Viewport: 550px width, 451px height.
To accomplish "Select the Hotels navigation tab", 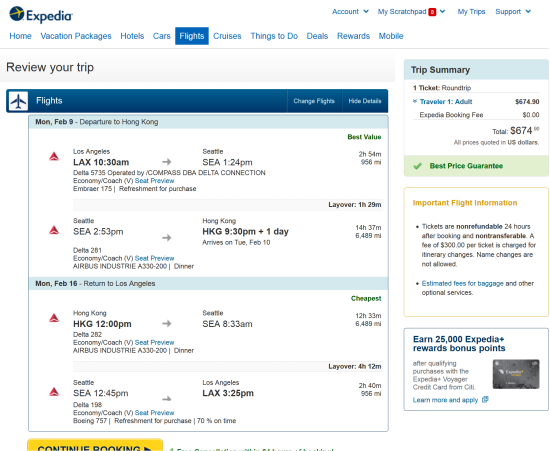I will click(x=132, y=36).
